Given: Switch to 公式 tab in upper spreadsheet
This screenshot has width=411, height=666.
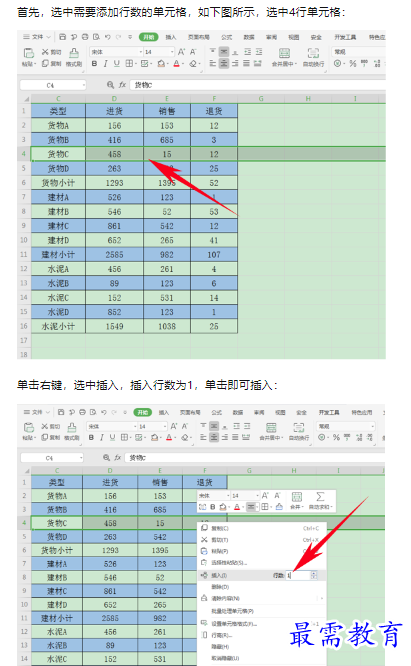Looking at the screenshot, I should point(227,37).
